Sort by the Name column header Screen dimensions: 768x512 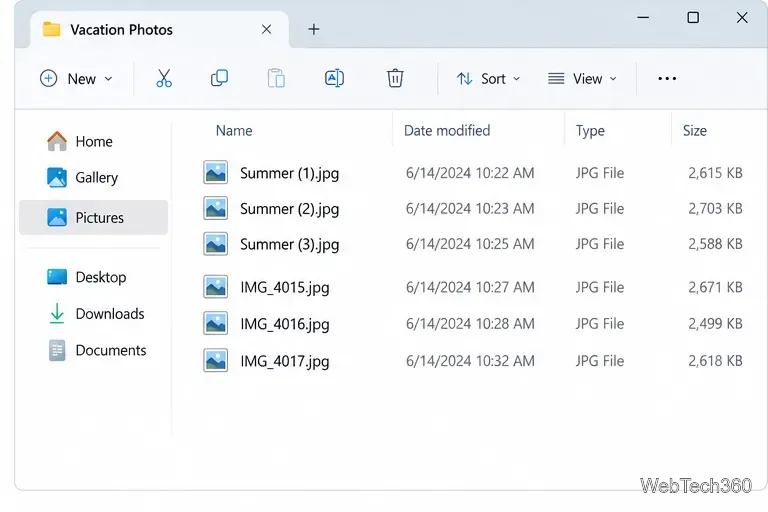click(x=234, y=131)
